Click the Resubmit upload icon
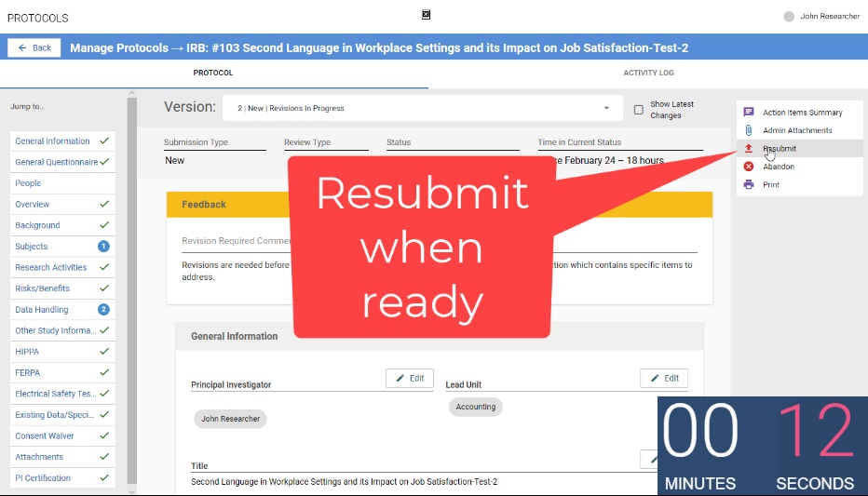This screenshot has height=496, width=868. (x=749, y=149)
